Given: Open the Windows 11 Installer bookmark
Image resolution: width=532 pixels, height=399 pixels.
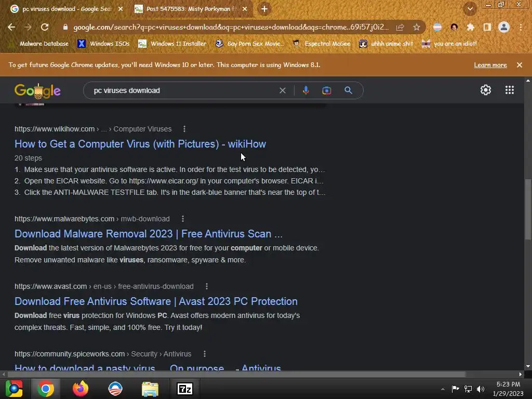Looking at the screenshot, I should pyautogui.click(x=172, y=44).
